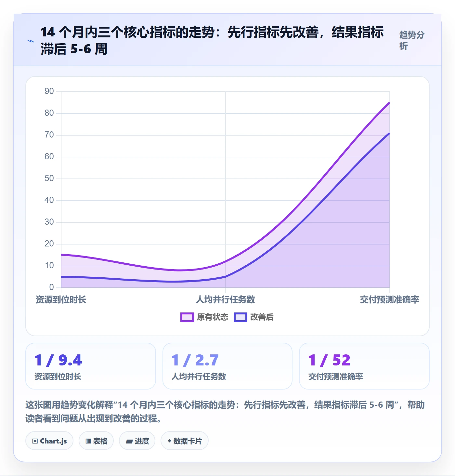The width and height of the screenshot is (455, 476).
Task: Click the 50 y-axis tick label
Action: click(49, 178)
